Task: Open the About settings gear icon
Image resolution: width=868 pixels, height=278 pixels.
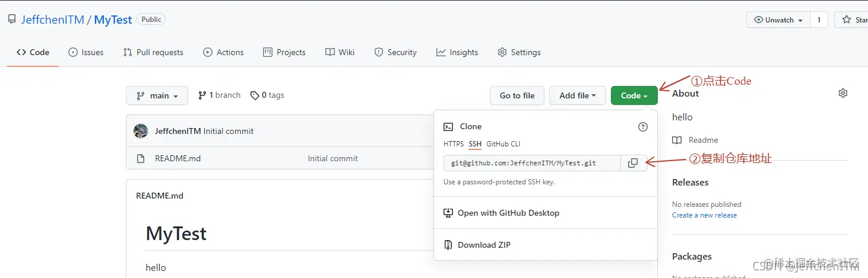Action: (843, 93)
